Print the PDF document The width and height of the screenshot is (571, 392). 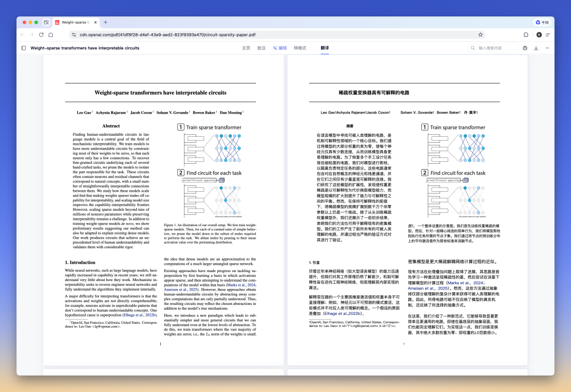click(525, 48)
